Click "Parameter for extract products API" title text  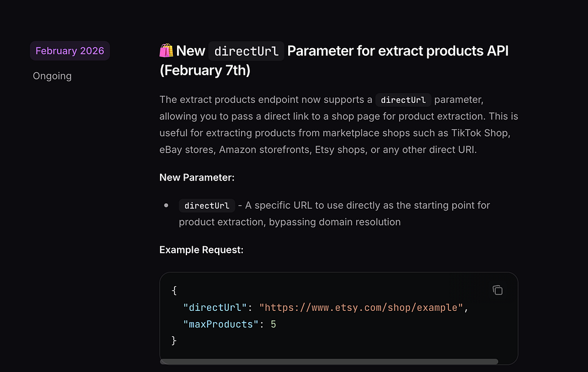[x=398, y=51]
